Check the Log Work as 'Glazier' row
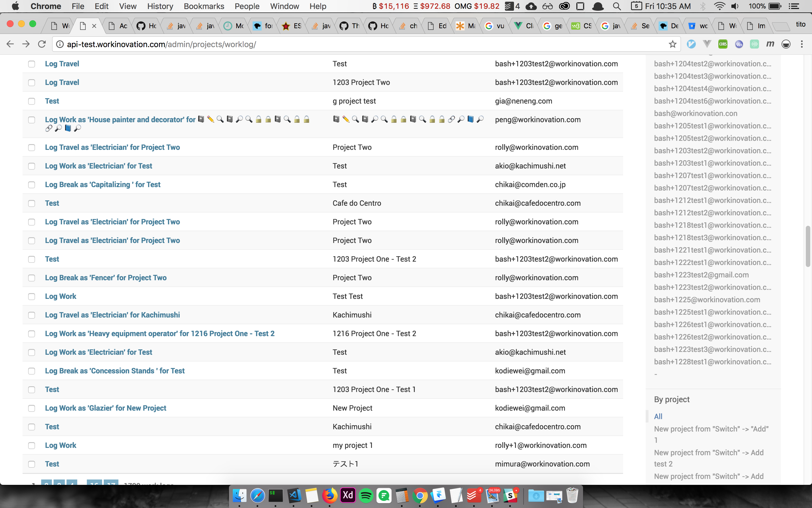This screenshot has height=508, width=812. (x=32, y=408)
